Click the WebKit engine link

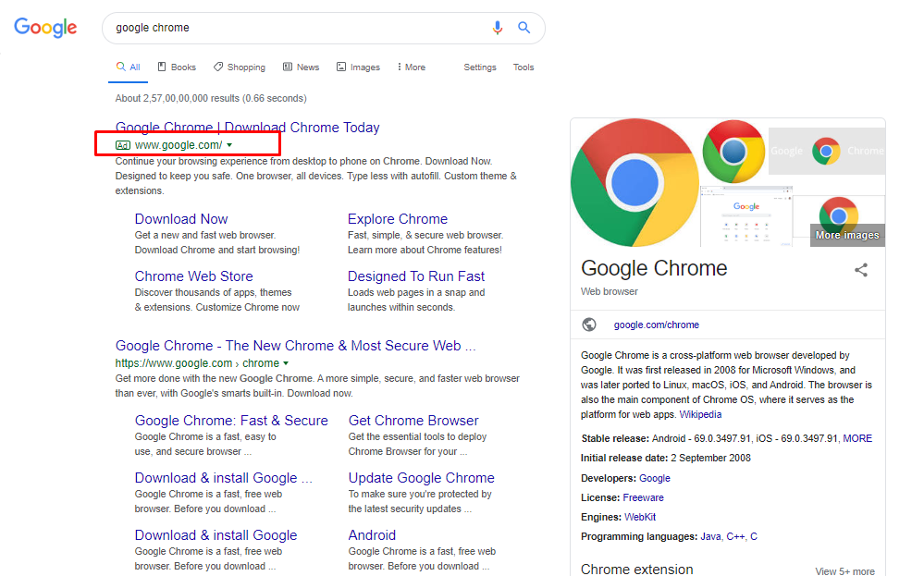(640, 517)
